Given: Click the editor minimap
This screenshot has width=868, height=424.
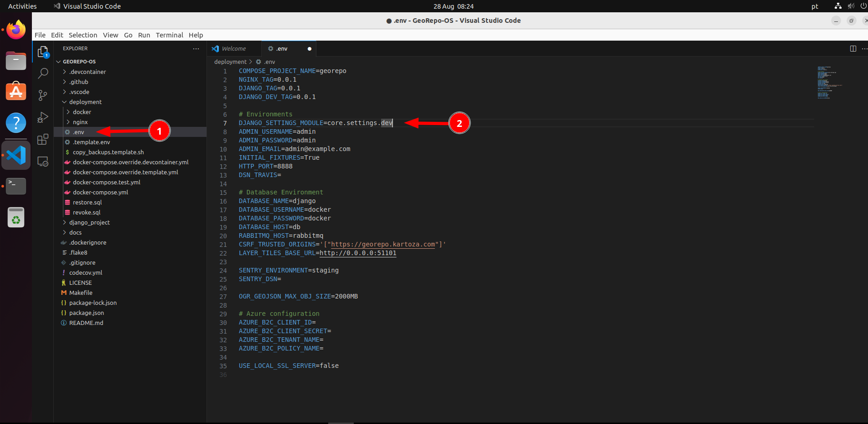Looking at the screenshot, I should coord(829,82).
